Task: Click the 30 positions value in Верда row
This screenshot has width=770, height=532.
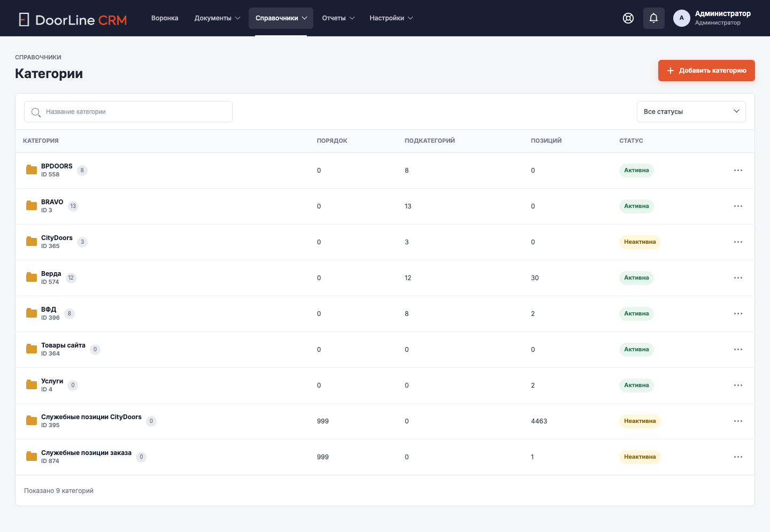Action: coord(535,278)
